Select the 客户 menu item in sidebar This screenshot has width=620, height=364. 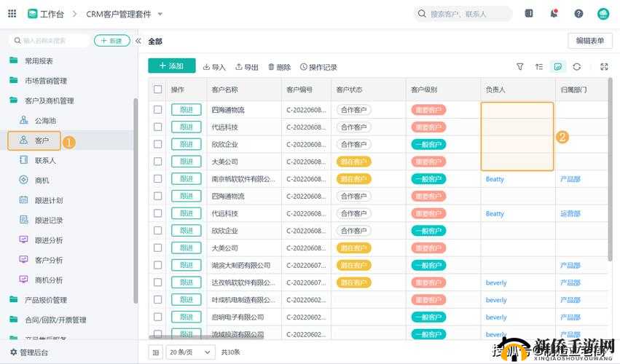click(34, 141)
